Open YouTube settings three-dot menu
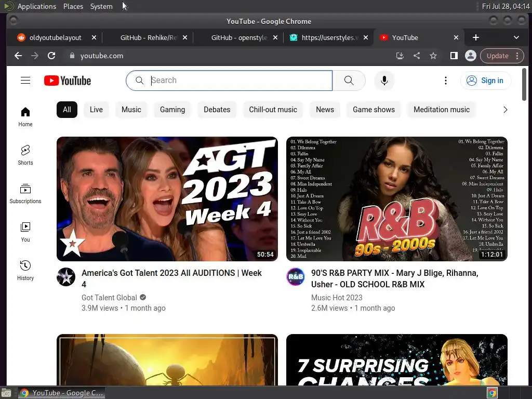The image size is (532, 399). click(x=445, y=81)
